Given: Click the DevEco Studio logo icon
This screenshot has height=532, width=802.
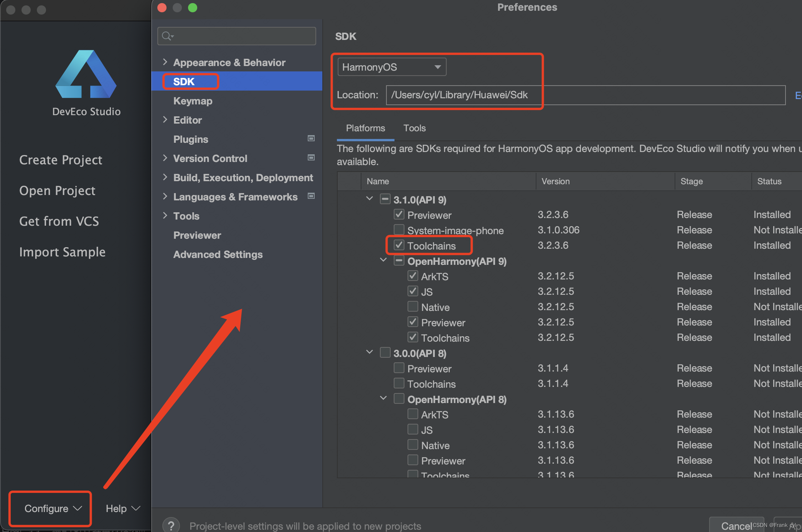Looking at the screenshot, I should pyautogui.click(x=86, y=74).
